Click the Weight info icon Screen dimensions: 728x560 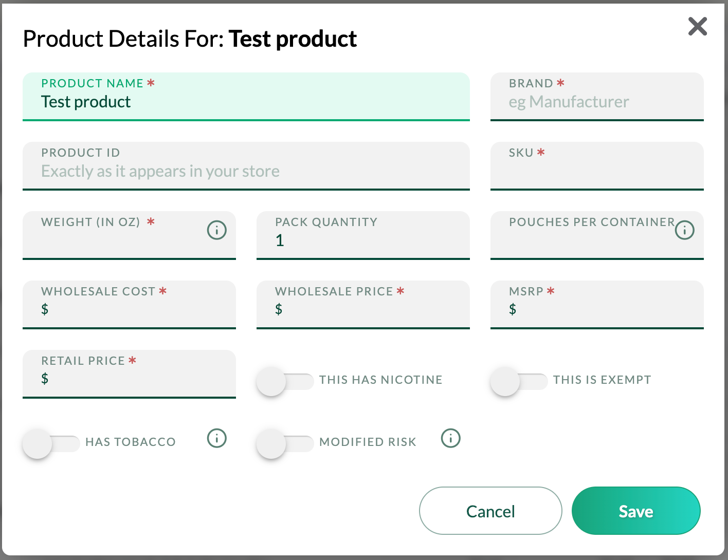pyautogui.click(x=216, y=230)
